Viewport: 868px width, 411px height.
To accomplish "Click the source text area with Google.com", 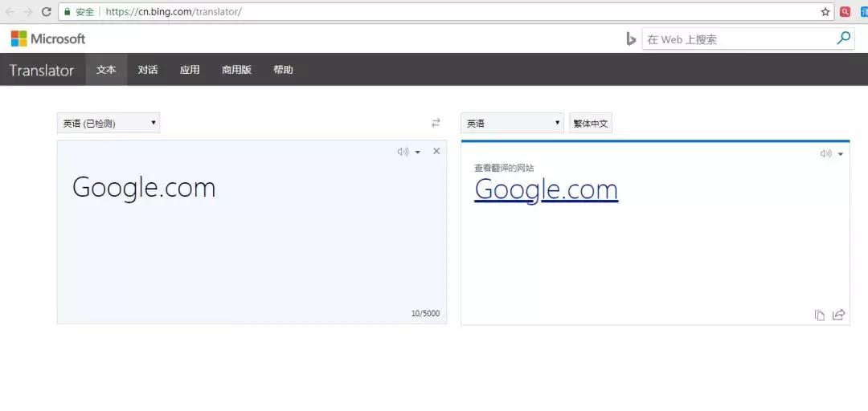I will point(252,232).
